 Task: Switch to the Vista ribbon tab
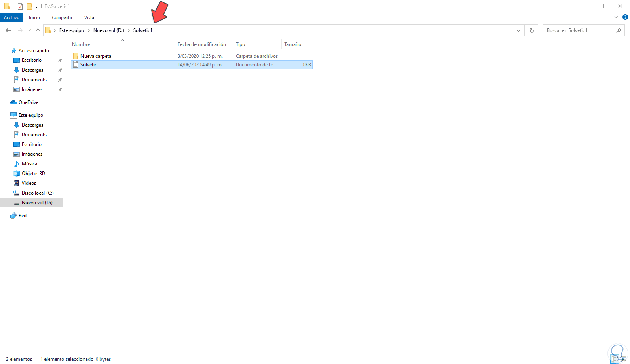pos(89,17)
